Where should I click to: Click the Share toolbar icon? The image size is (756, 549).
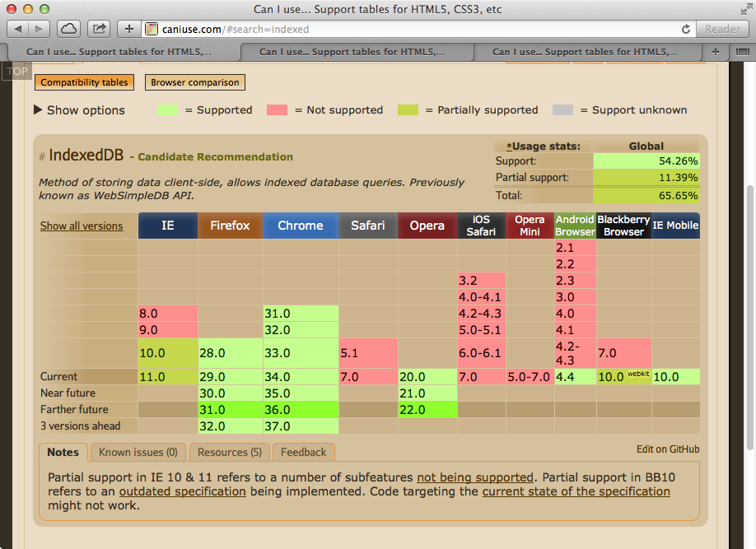99,29
